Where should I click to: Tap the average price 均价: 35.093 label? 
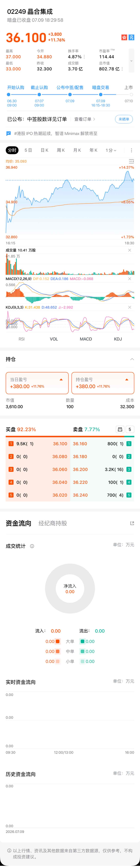tap(16, 161)
